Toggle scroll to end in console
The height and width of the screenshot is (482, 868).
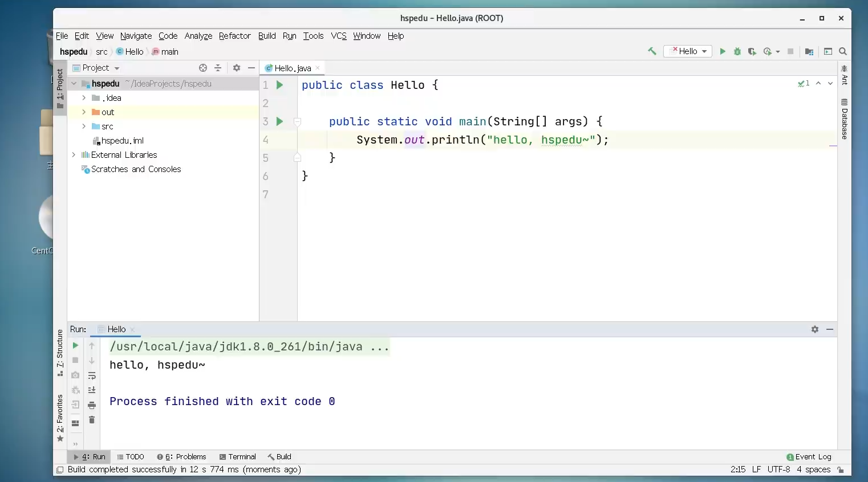pos(91,390)
